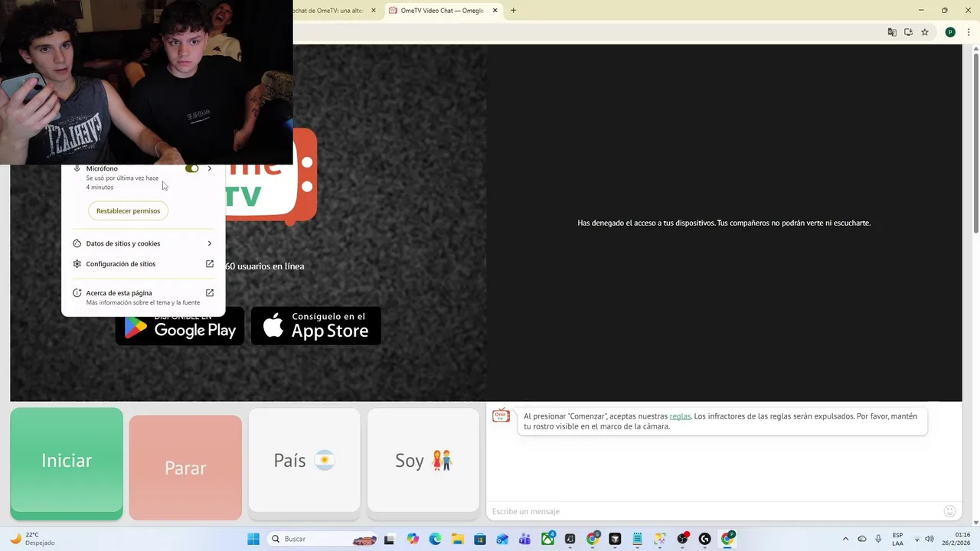Open the Soy gender selector

(423, 460)
